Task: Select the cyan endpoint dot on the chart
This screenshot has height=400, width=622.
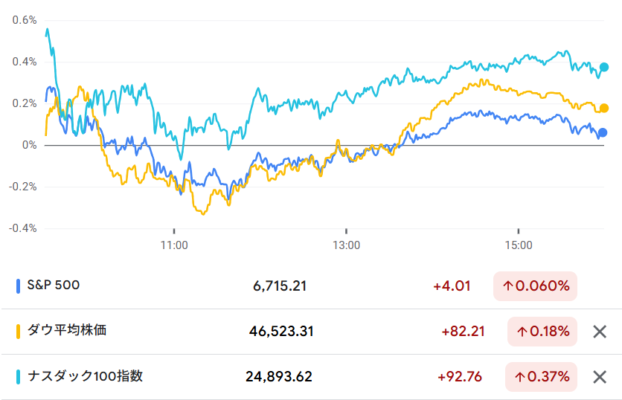Action: point(605,67)
